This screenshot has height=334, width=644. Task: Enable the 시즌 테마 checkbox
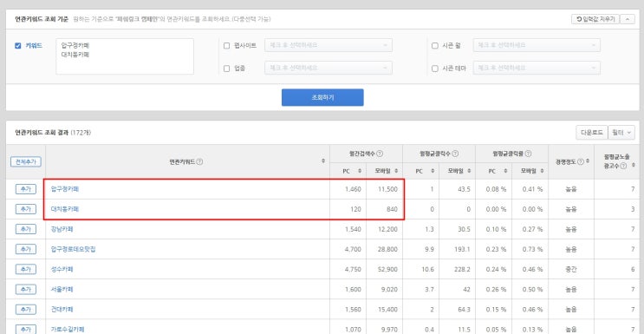[435, 69]
